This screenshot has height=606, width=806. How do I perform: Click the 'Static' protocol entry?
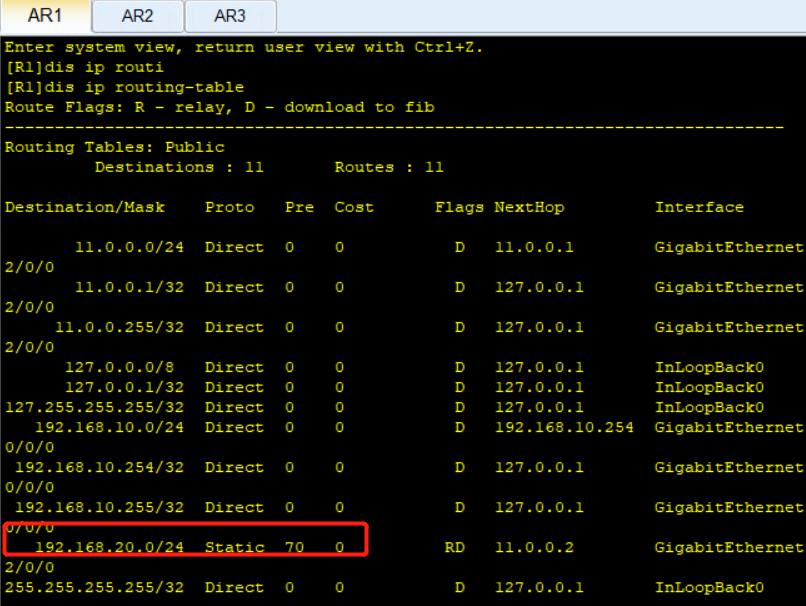[234, 548]
